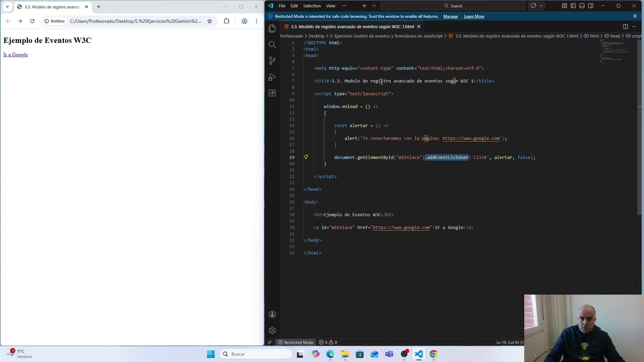The image size is (644, 362).
Task: Close the Restricted Mode banner
Action: (x=635, y=16)
